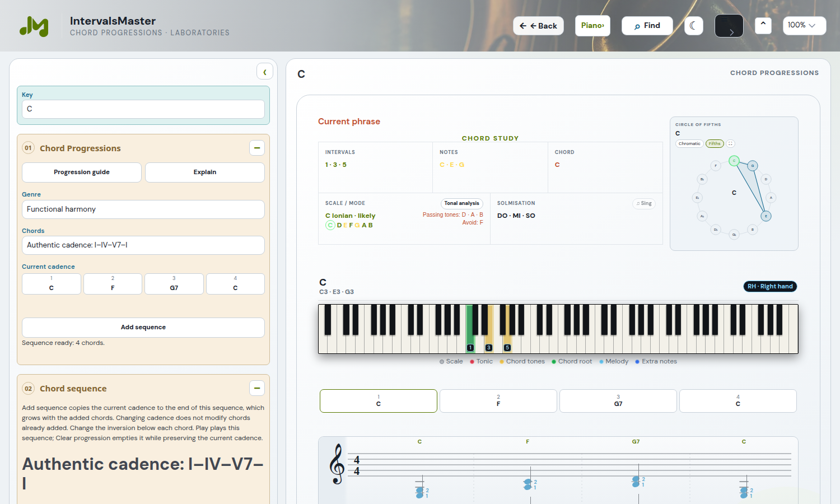Click the Explain button
This screenshot has height=504, width=840.
205,172
